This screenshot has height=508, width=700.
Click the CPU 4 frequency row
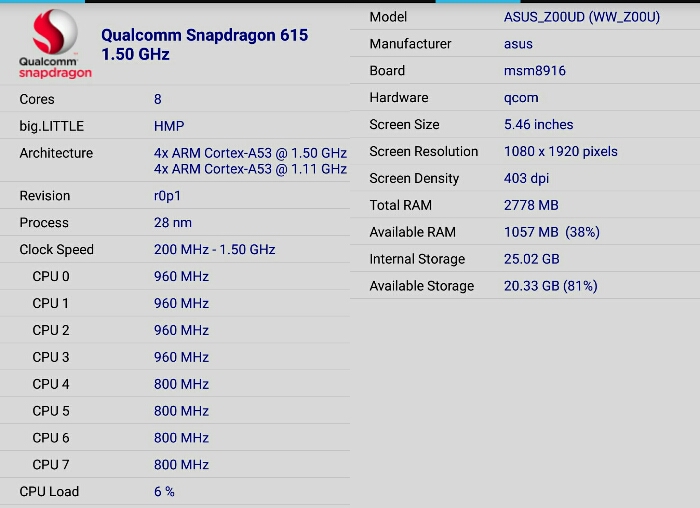click(175, 384)
